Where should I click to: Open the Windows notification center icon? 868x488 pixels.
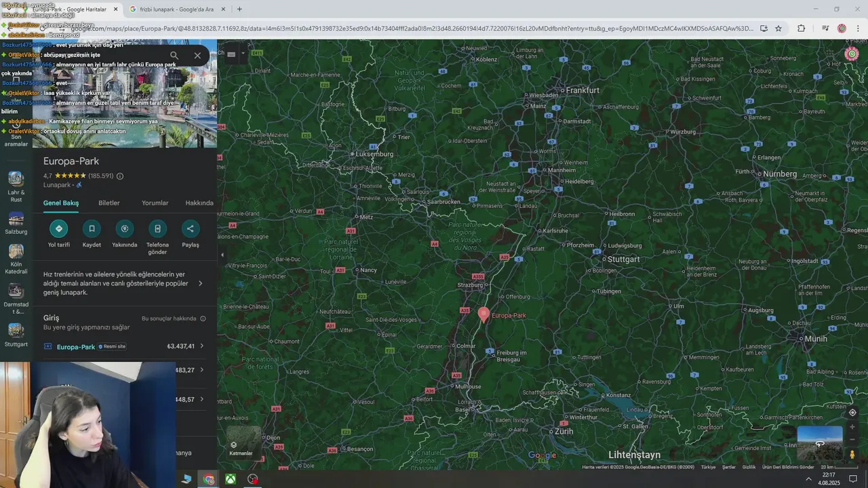[x=853, y=479]
